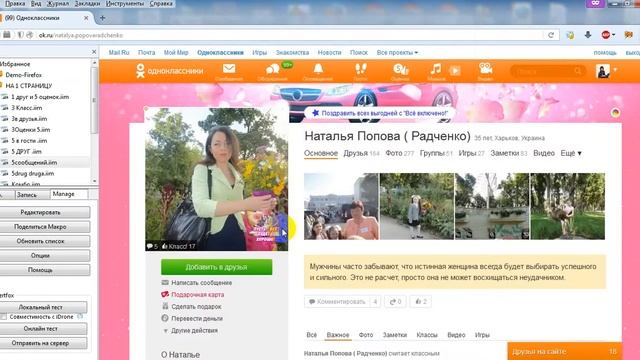The height and width of the screenshot is (360, 640).
Task: Select the Классы feed filter
Action: click(x=427, y=335)
